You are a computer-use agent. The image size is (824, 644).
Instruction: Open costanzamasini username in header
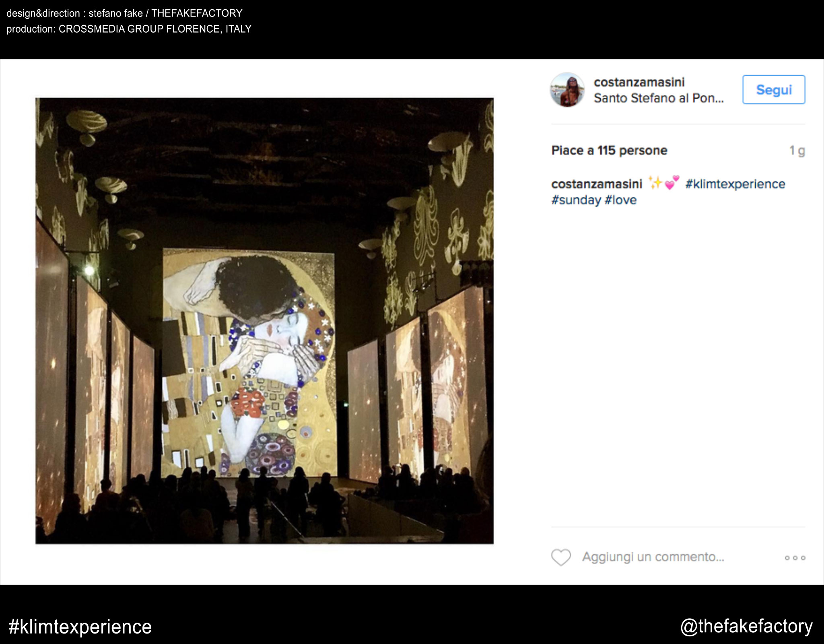(x=639, y=82)
